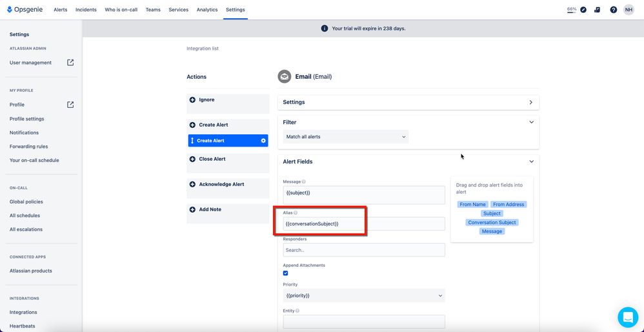The height and width of the screenshot is (332, 644).
Task: Open User management external link icon
Action: [x=70, y=63]
